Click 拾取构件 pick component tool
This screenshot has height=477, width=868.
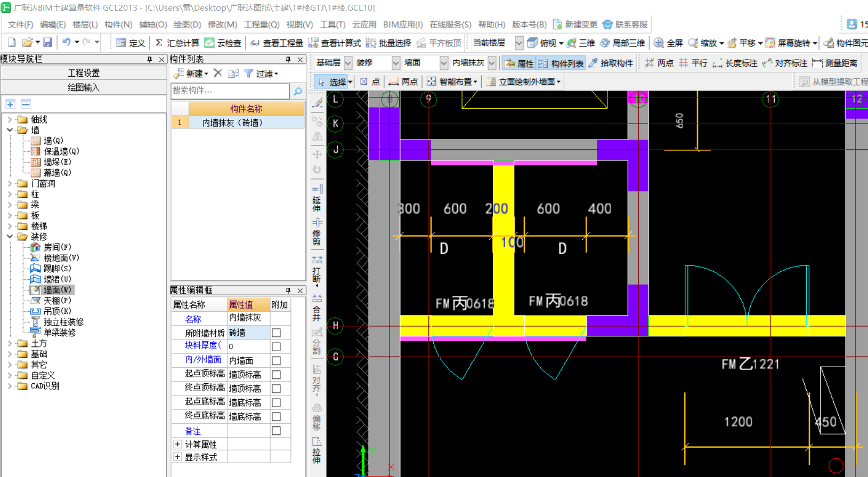point(611,63)
